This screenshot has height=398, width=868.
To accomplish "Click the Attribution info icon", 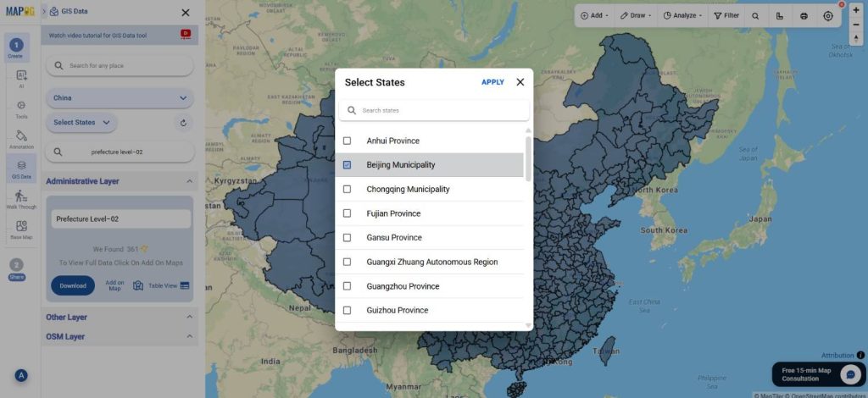I will [x=860, y=355].
